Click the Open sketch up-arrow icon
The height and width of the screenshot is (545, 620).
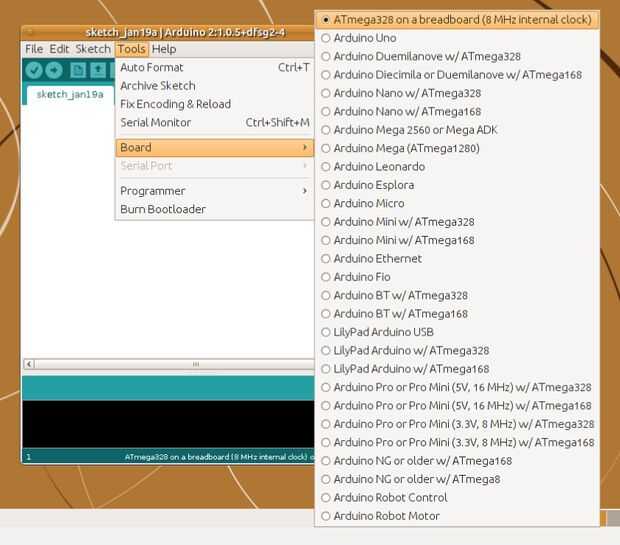point(98,70)
